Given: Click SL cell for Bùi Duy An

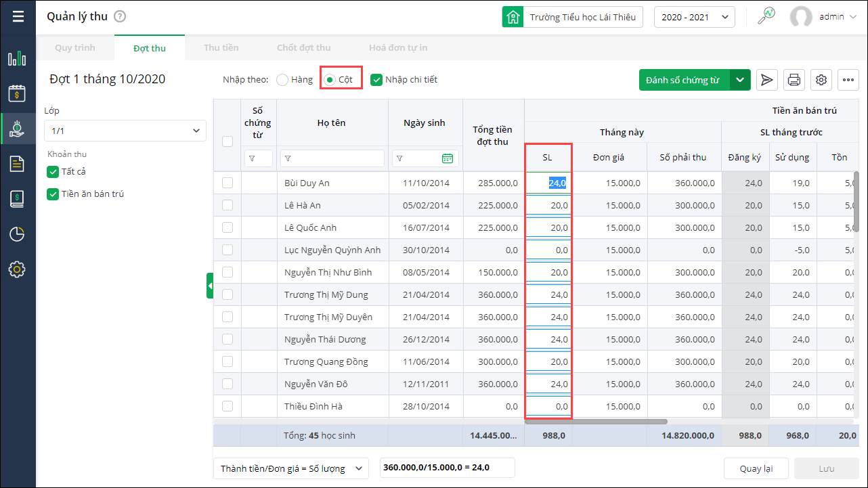Looking at the screenshot, I should [548, 183].
